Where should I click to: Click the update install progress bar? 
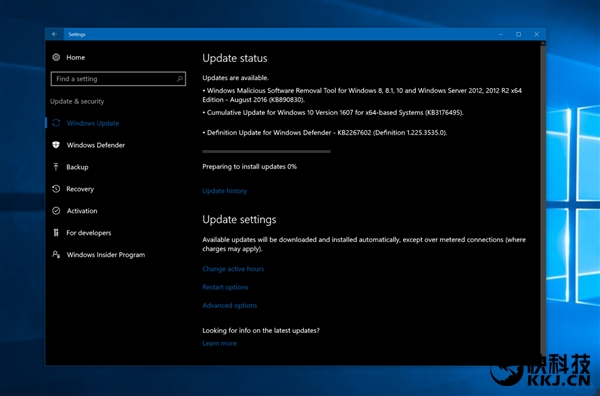[266, 152]
